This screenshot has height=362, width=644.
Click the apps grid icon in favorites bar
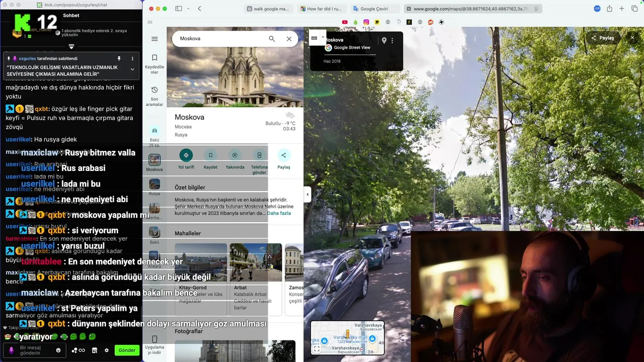tap(150, 22)
